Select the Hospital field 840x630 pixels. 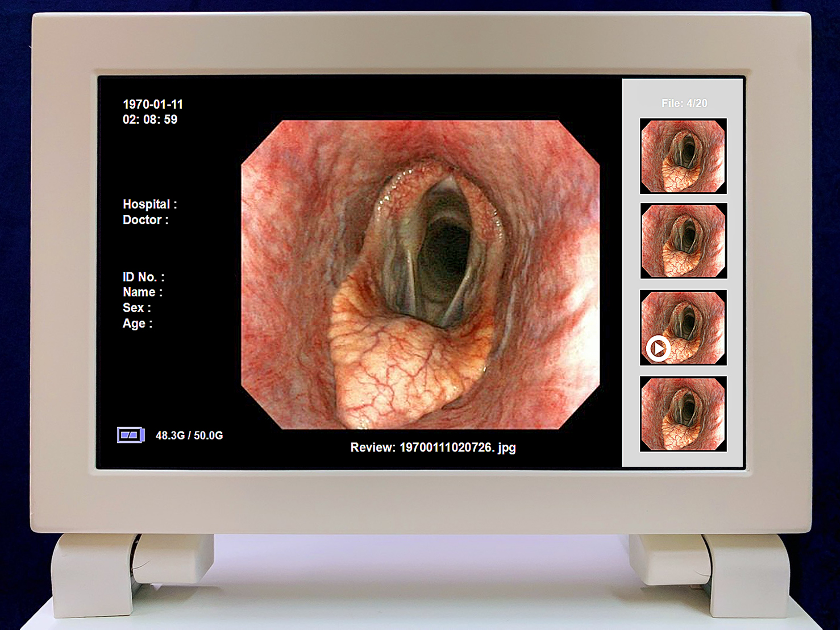click(x=149, y=204)
